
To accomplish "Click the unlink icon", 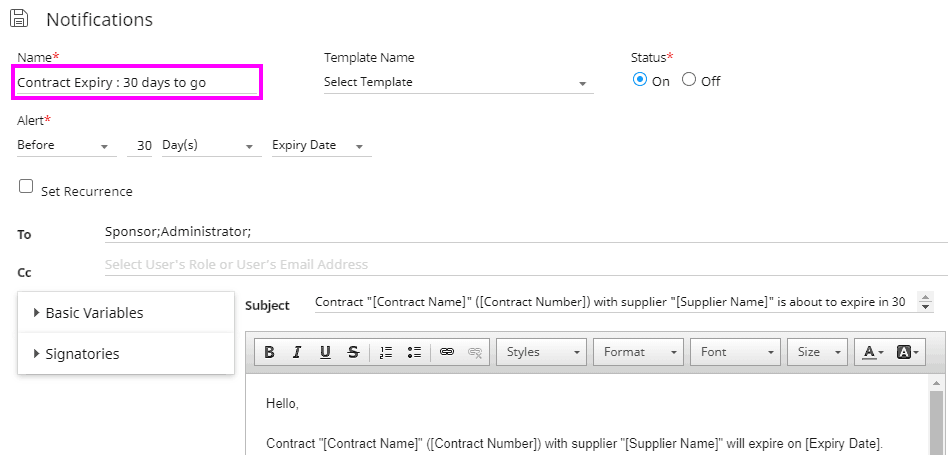I will pos(475,352).
